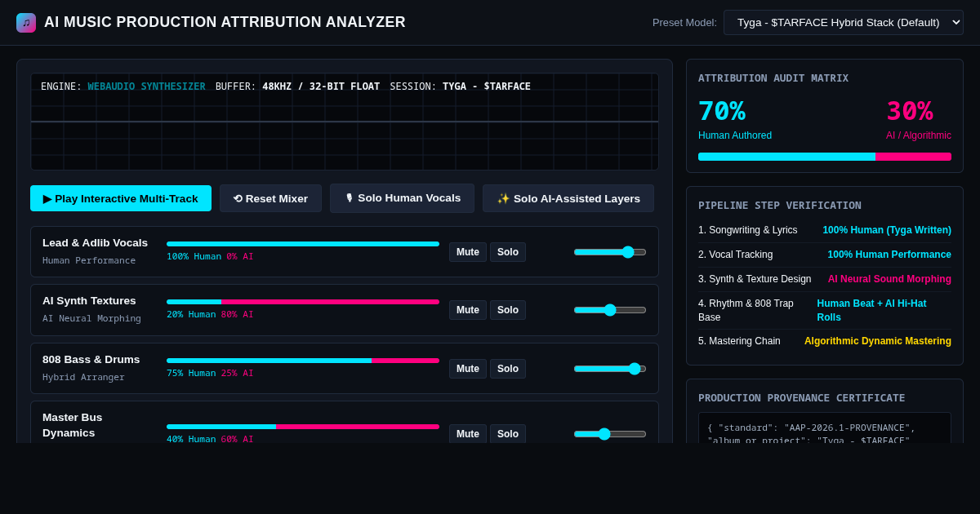Click the music note app logo icon
The height and width of the screenshot is (514, 980).
pos(26,23)
